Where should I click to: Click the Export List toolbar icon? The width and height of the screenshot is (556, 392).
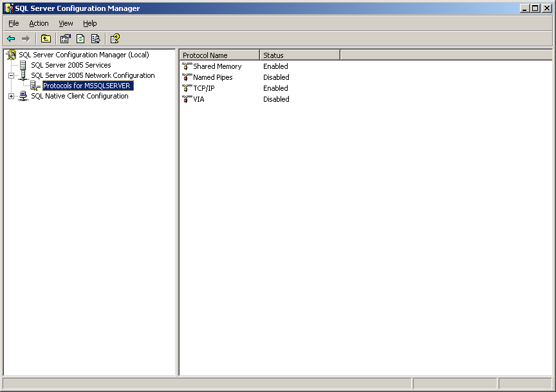point(96,39)
